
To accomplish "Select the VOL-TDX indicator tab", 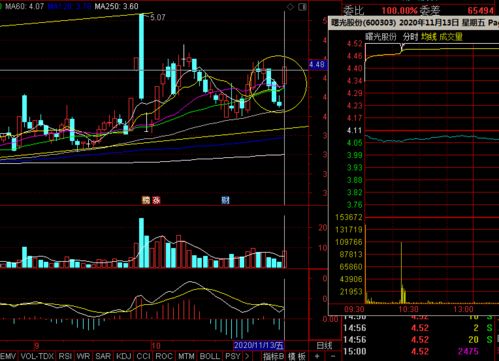I will click(x=37, y=356).
